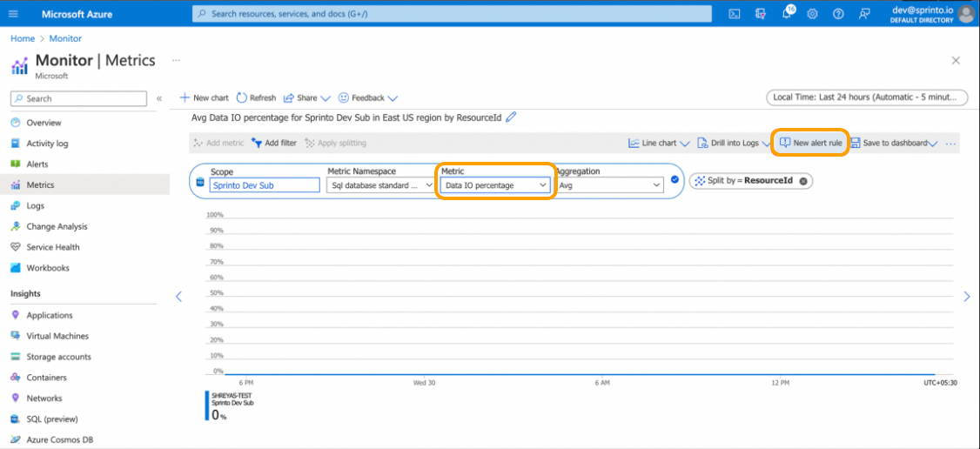The width and height of the screenshot is (980, 449).
Task: Open the chart toolbar more options ellipsis
Action: coord(951,144)
